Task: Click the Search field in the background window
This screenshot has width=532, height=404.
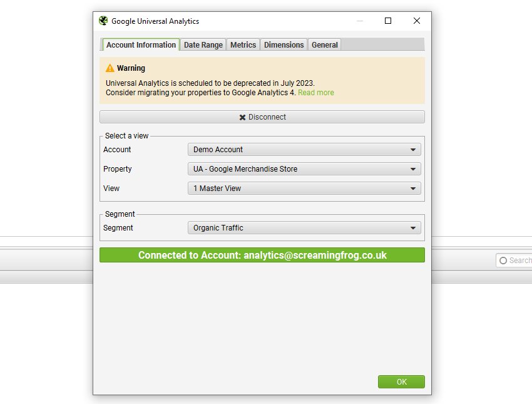Action: 514,261
